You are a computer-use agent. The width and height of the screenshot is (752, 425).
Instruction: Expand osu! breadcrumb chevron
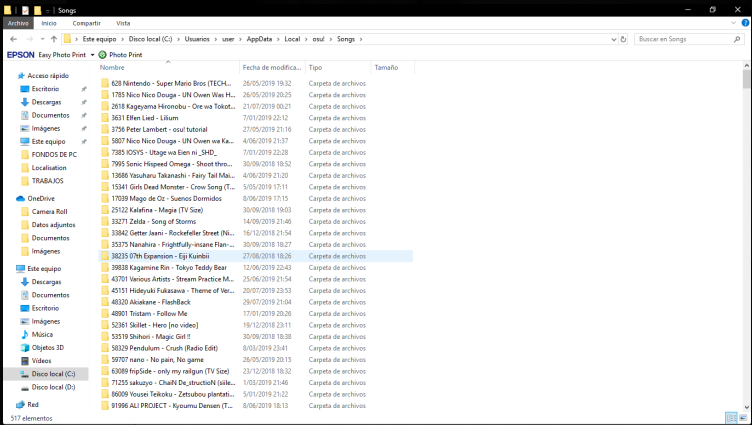[331, 39]
